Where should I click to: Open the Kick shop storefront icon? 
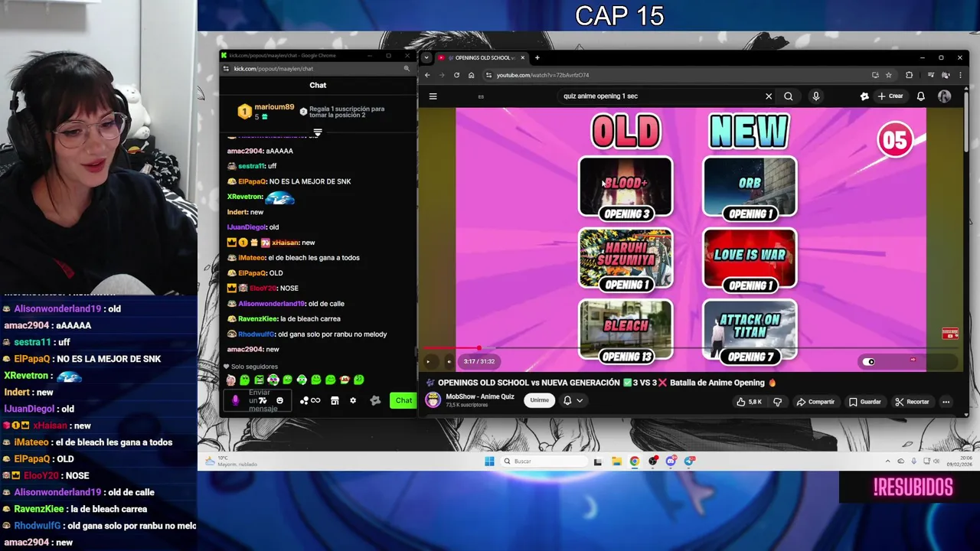[x=335, y=400]
